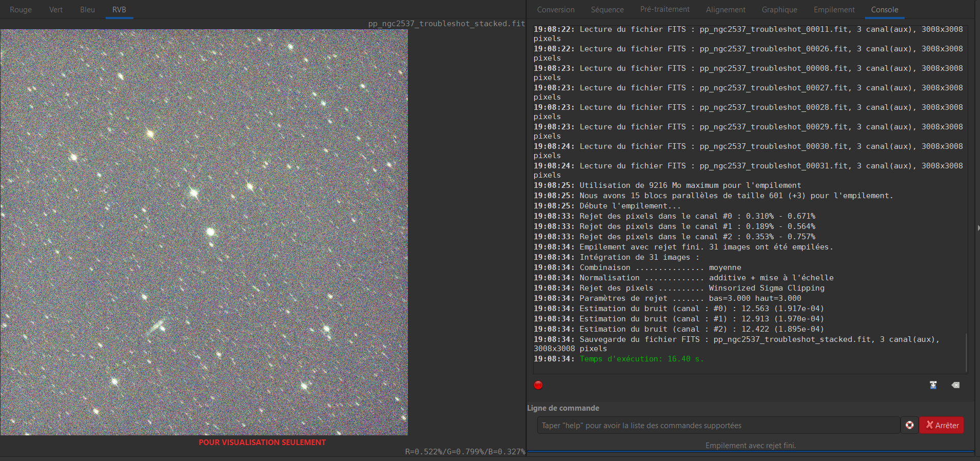Image resolution: width=980 pixels, height=461 pixels.
Task: Click the green "Temps d'exécution: 16.40 s." line
Action: (x=619, y=359)
